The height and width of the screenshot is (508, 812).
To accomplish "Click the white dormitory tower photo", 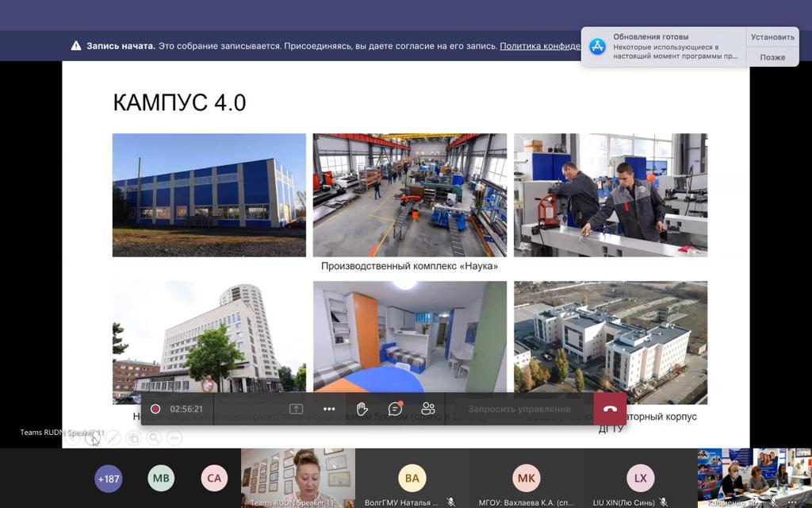I will point(209,342).
